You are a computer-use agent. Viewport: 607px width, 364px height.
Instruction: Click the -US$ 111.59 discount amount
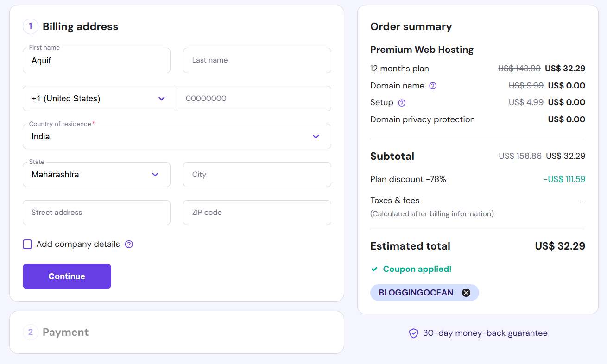564,179
